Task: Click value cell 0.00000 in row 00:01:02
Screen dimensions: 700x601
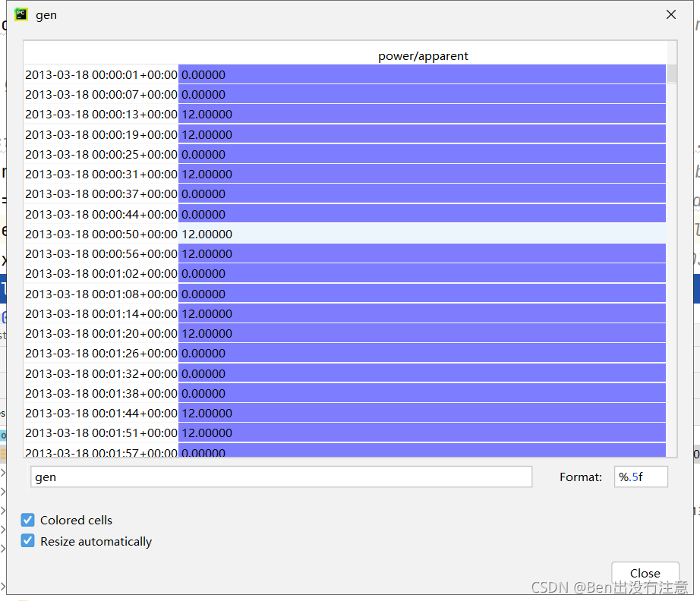Action: (422, 273)
